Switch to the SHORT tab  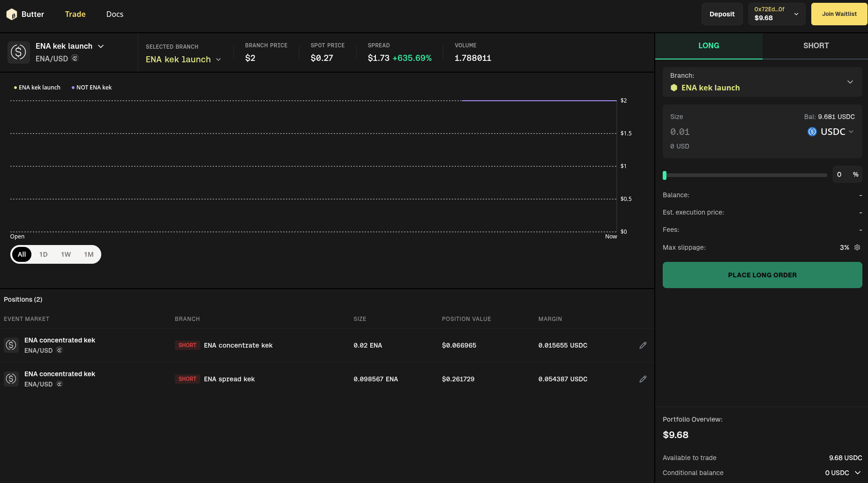[816, 46]
